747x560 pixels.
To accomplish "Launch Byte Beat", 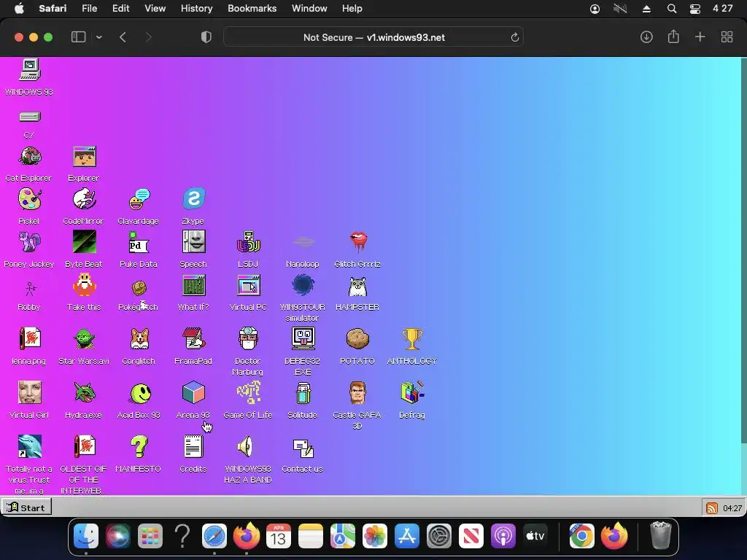I will pos(85,242).
